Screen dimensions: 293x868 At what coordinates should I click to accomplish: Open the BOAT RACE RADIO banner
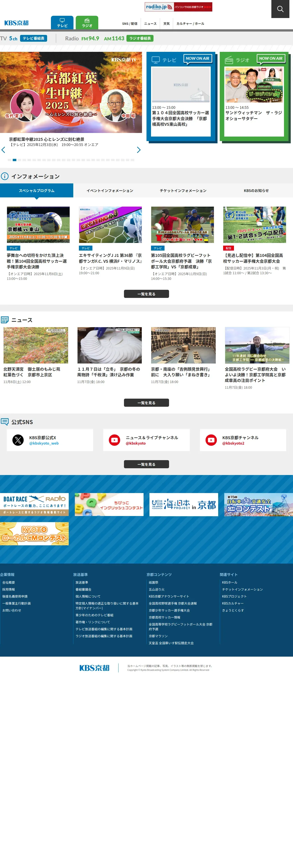(x=34, y=505)
